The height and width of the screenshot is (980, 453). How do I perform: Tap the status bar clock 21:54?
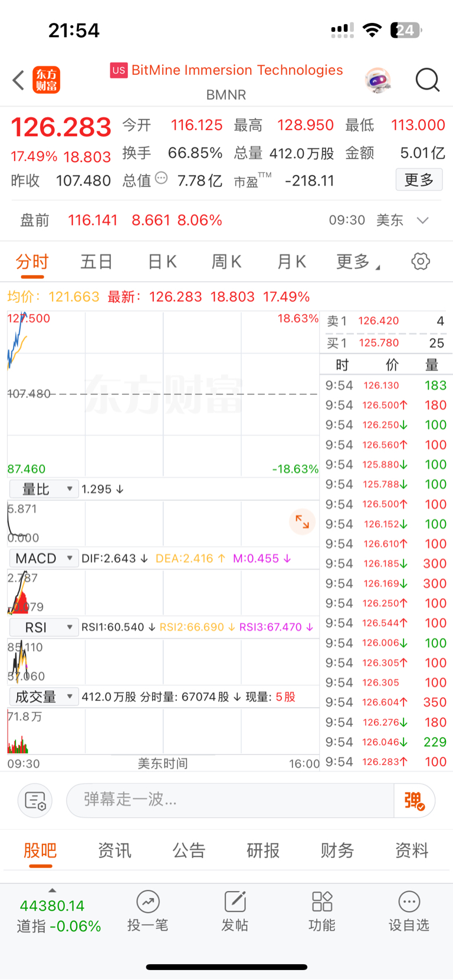click(74, 30)
